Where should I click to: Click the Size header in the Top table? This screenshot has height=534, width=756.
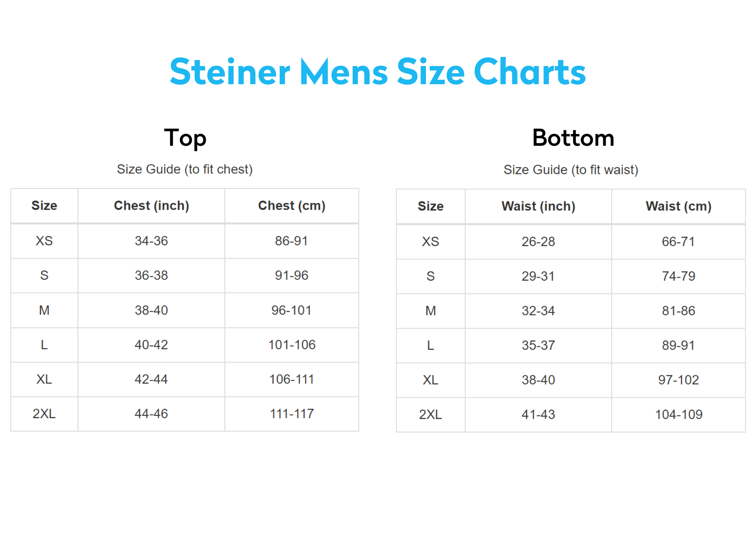tap(44, 206)
